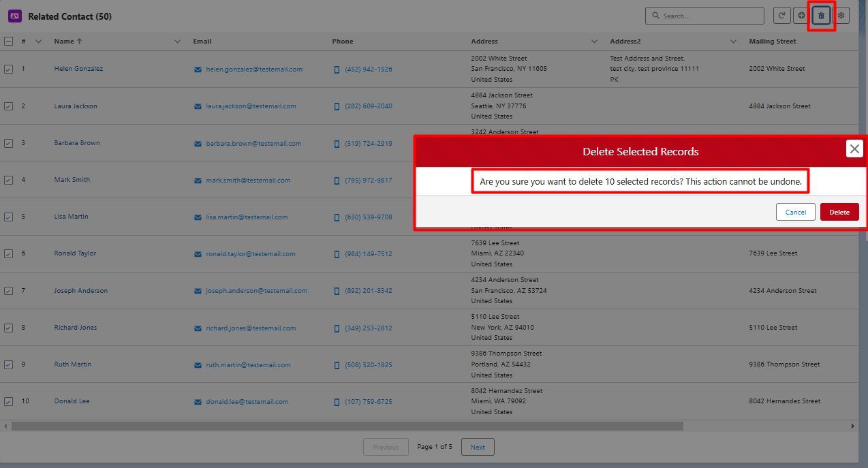Click the Page 1 of 5 text
Screen dimensions: 868x468
[x=435, y=447]
